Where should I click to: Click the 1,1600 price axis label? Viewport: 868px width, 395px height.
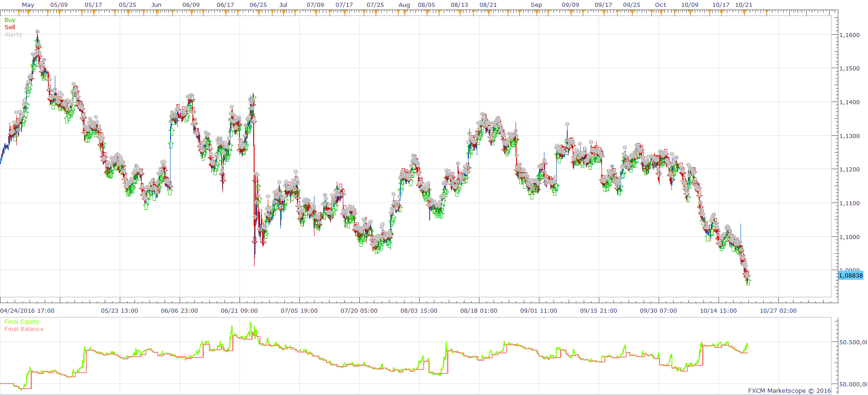click(x=850, y=35)
